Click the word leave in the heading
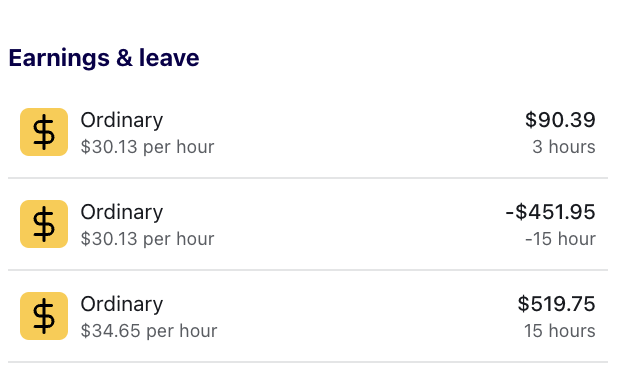The image size is (638, 374). tap(169, 58)
